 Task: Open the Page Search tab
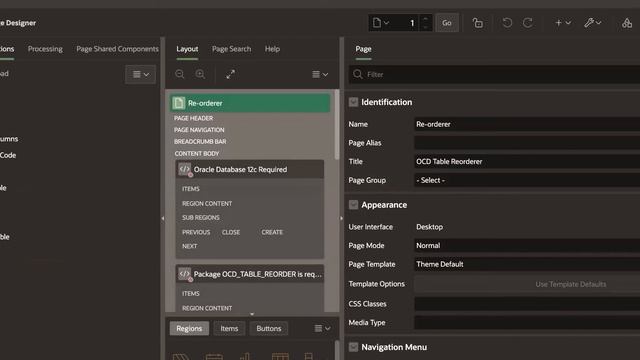point(231,49)
